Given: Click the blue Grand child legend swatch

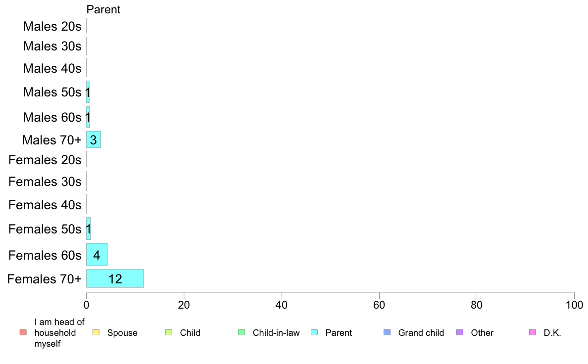Looking at the screenshot, I should 387,332.
